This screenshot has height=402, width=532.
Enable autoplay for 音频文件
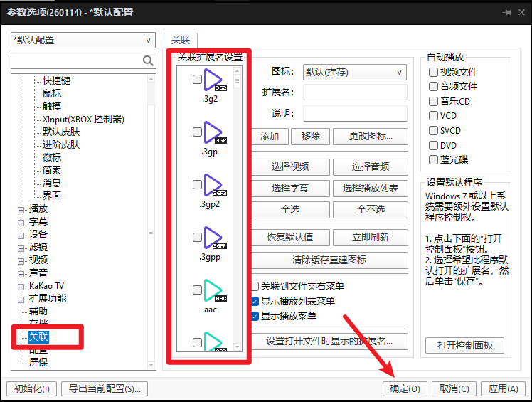433,86
